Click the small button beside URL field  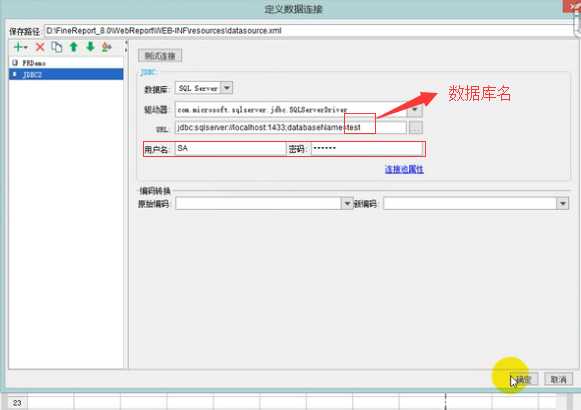tap(415, 127)
